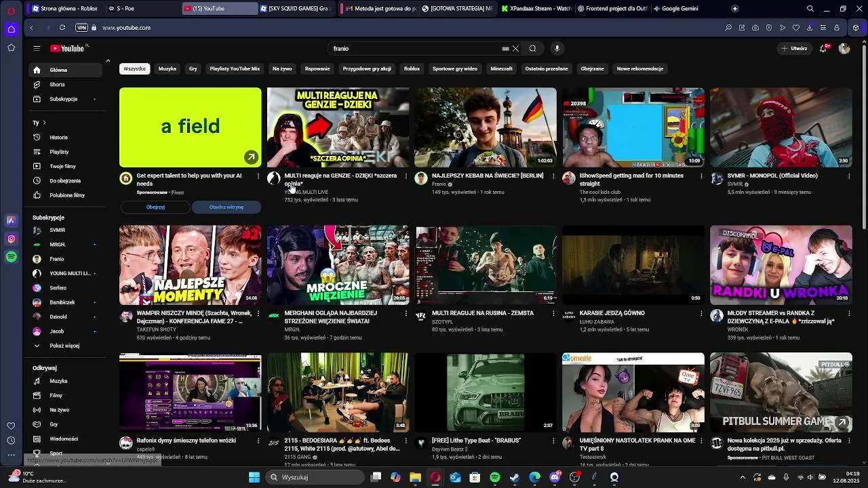The width and height of the screenshot is (868, 488).
Task: Reload the page
Action: point(62,28)
